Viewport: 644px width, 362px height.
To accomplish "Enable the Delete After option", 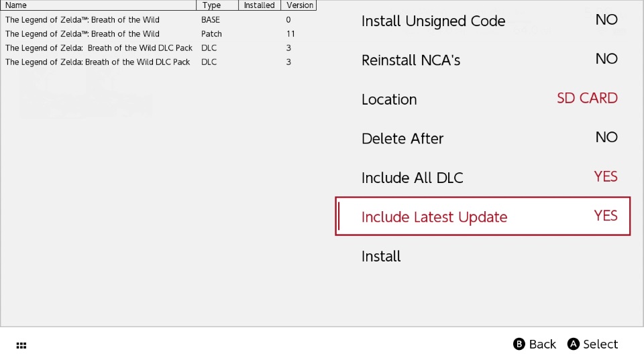I will click(482, 138).
